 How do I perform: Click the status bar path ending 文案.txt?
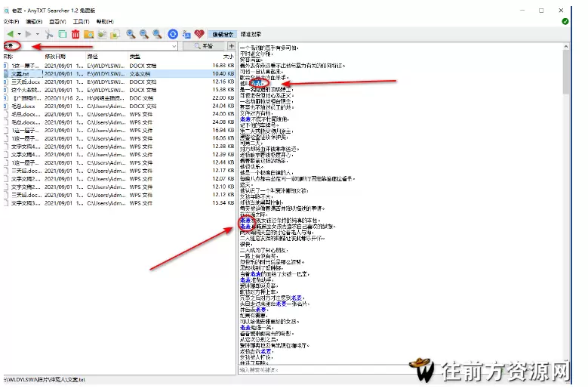(45, 380)
